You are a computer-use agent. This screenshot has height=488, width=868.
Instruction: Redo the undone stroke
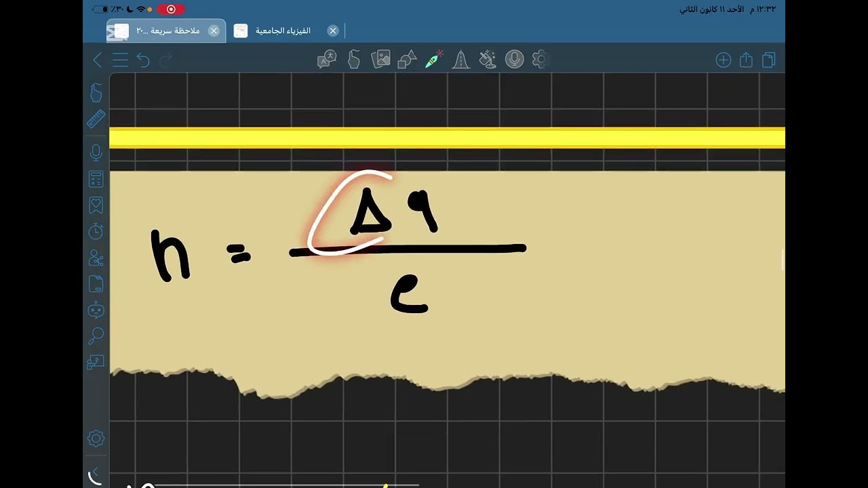[165, 60]
